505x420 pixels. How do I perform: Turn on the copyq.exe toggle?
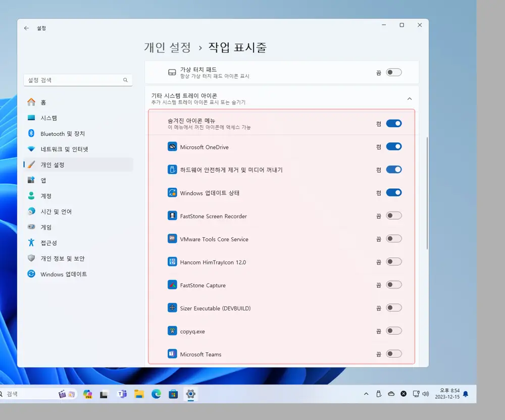pyautogui.click(x=394, y=331)
